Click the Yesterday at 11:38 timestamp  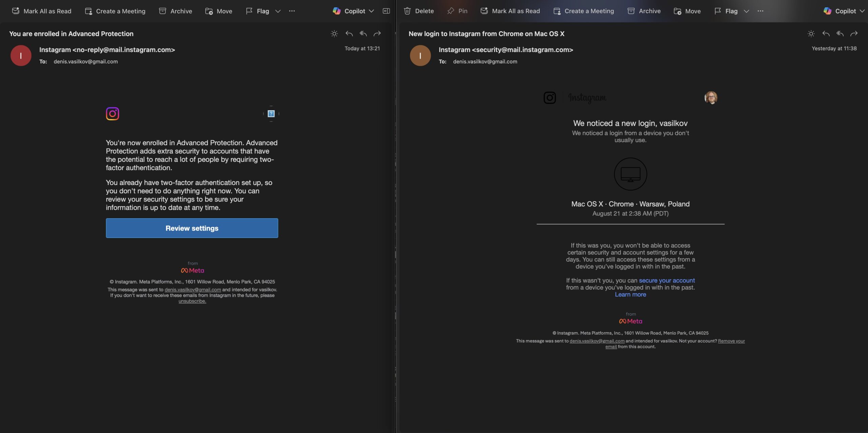pos(834,49)
